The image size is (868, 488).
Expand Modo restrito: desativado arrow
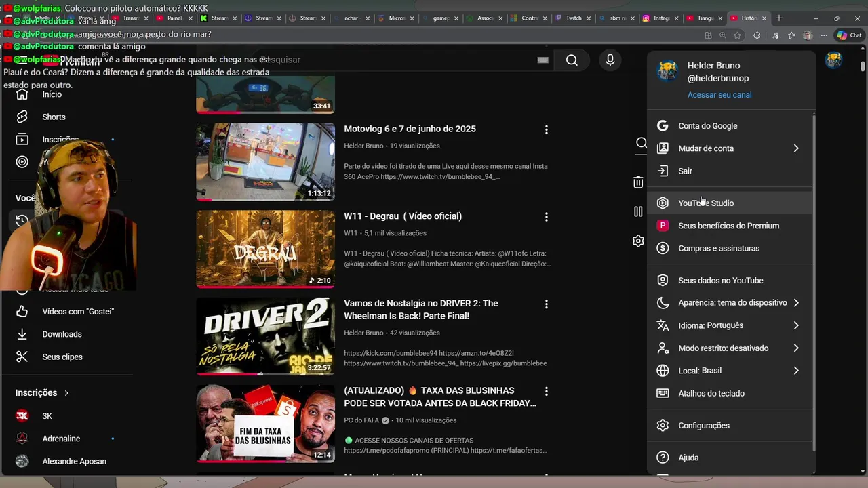click(796, 348)
